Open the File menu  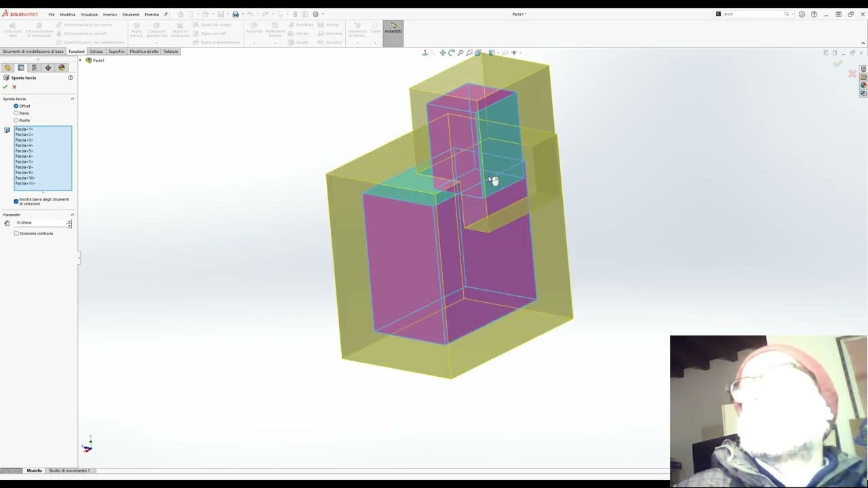pos(52,14)
